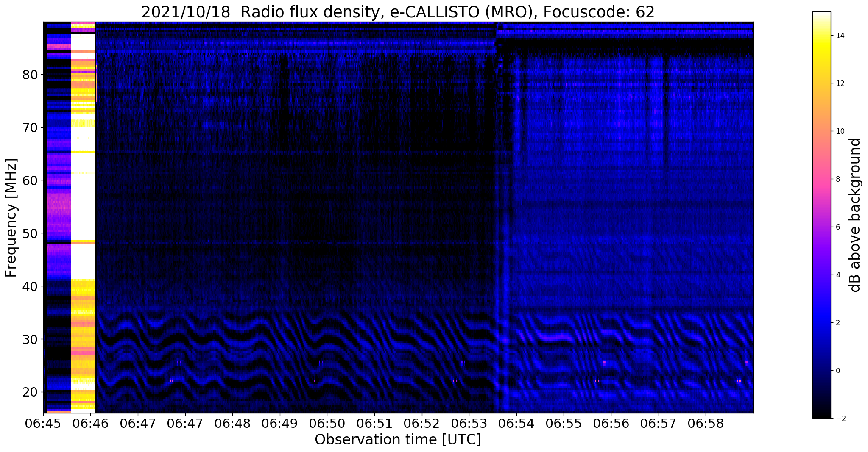Click the 12 tick on the colorbar
Screen dimensions: 868x452
pyautogui.click(x=840, y=83)
